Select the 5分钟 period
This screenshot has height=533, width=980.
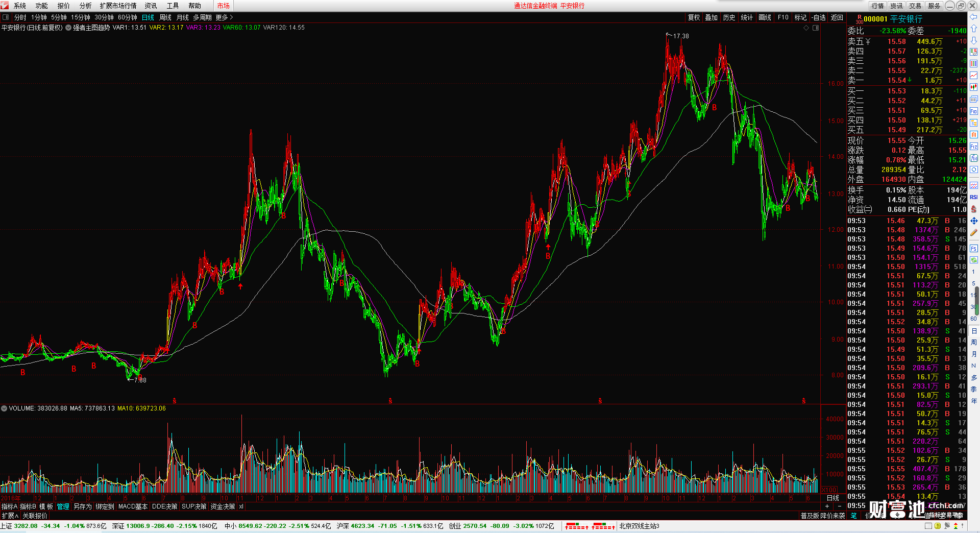[59, 17]
